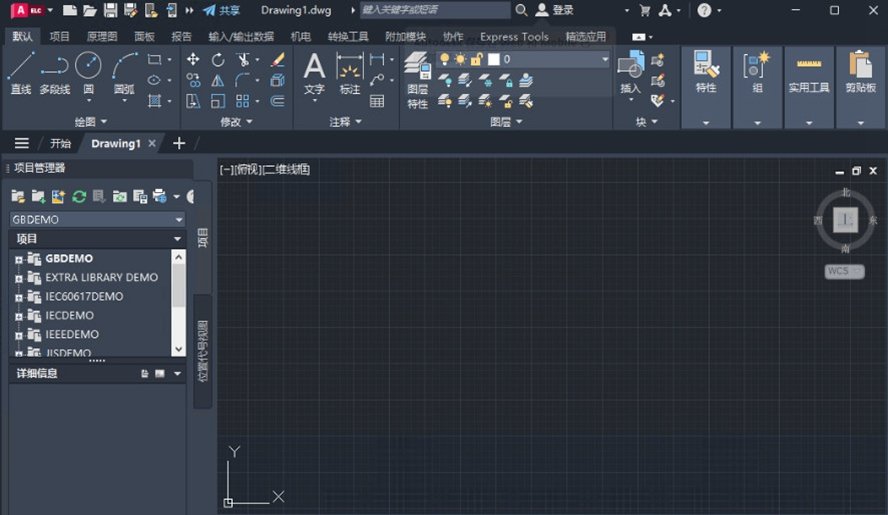
Task: Open the layer name dropdown list
Action: [604, 59]
